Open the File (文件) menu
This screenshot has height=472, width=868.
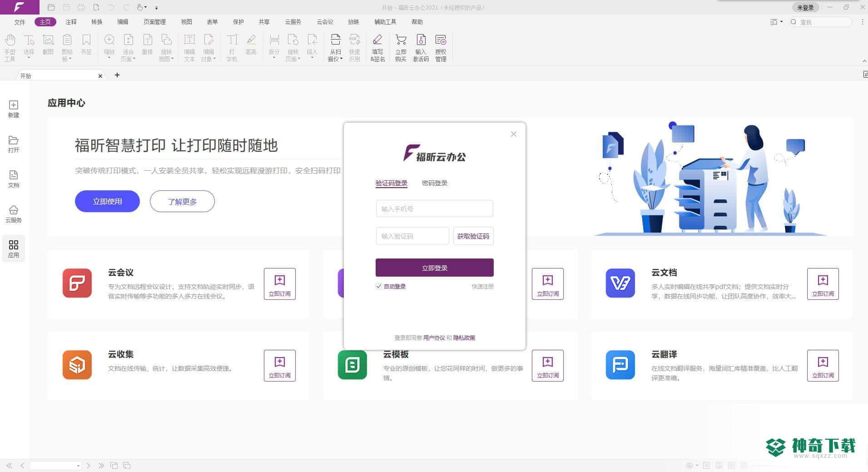pos(20,22)
